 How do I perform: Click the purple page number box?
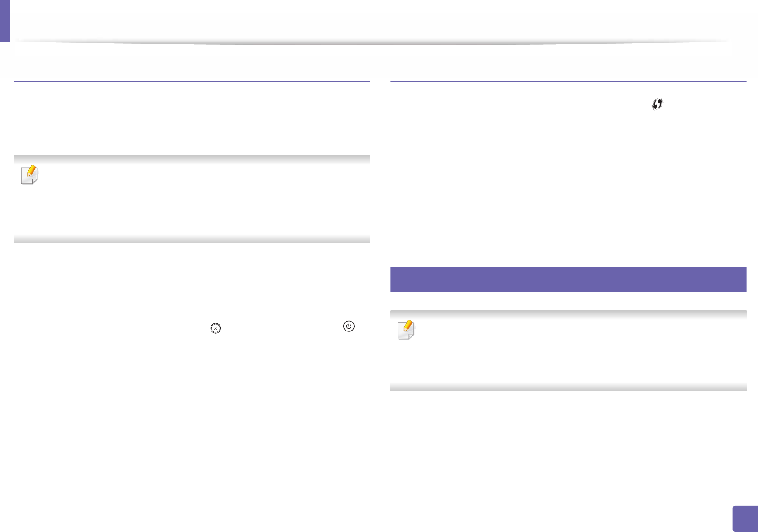pos(744,518)
